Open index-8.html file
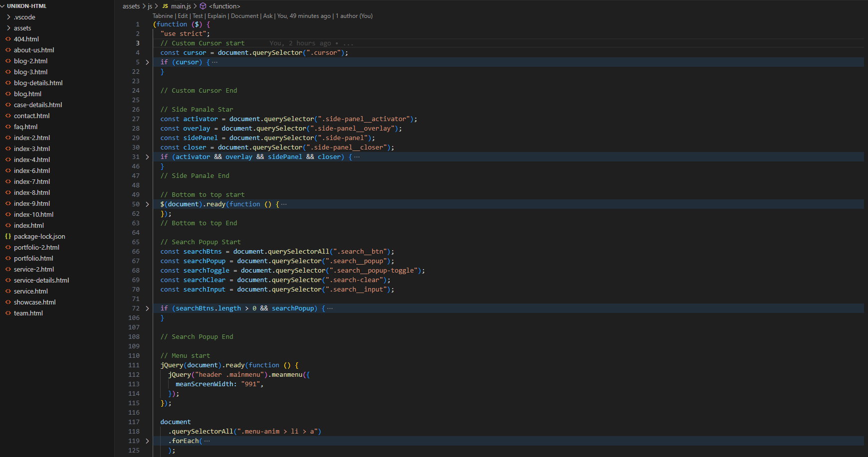The width and height of the screenshot is (868, 457). 32,192
